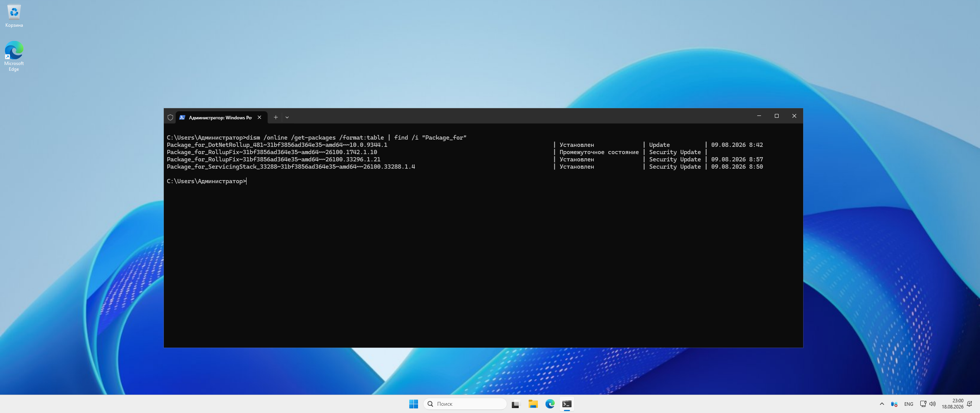Switch to the Terminal taskbar icon
Screen dimensions: 980x413
click(x=567, y=404)
